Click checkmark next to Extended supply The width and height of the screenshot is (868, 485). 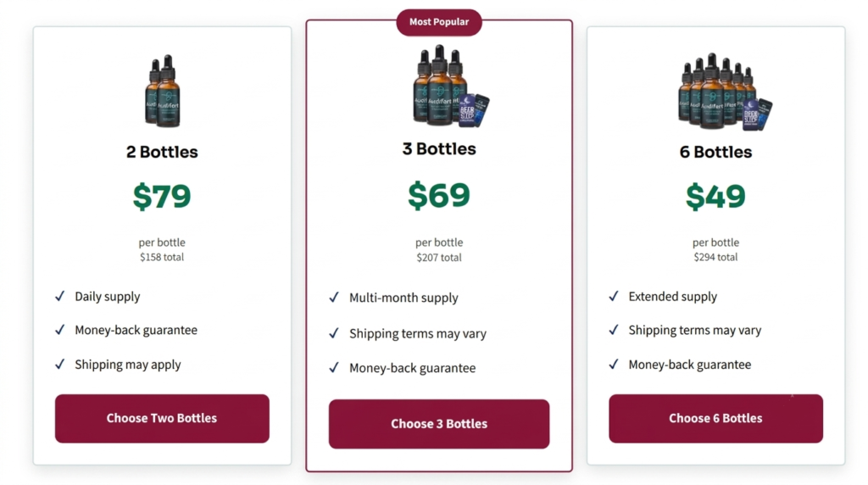click(x=614, y=296)
